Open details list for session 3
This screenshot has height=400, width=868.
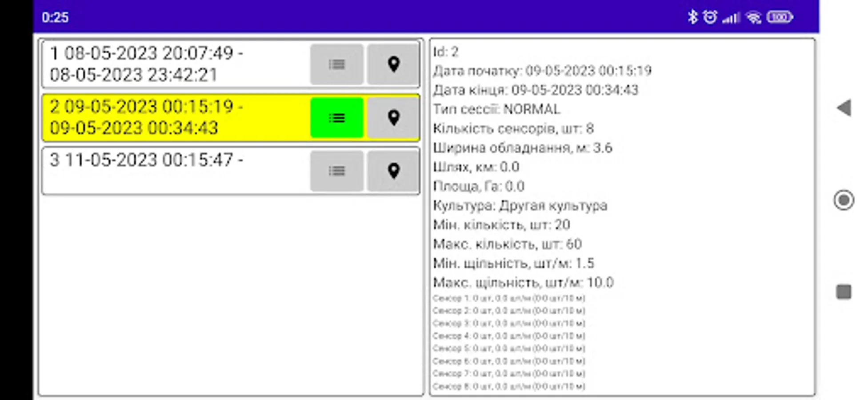[x=337, y=171]
